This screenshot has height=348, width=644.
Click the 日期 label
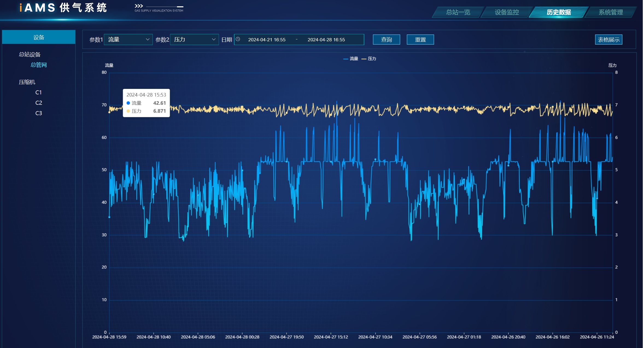[x=227, y=40]
